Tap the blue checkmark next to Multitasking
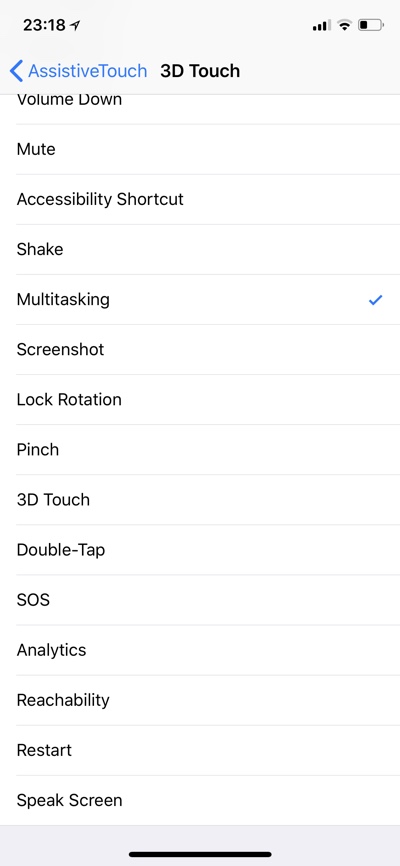This screenshot has width=400, height=866. click(376, 300)
